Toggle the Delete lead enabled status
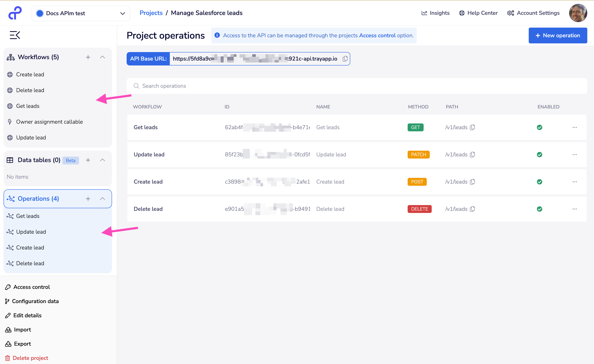The height and width of the screenshot is (364, 594). coord(540,209)
